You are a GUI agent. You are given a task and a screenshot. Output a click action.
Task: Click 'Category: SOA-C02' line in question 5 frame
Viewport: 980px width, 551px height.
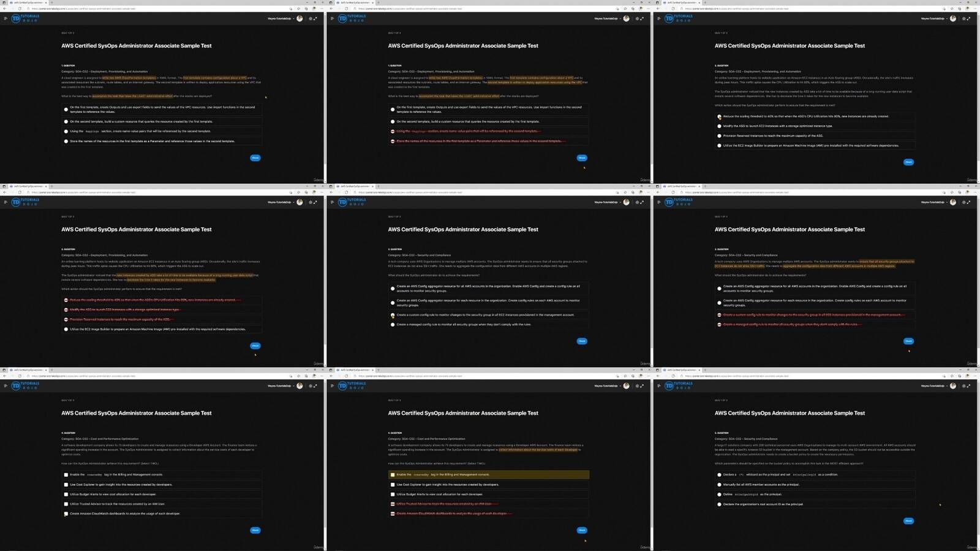745,439
